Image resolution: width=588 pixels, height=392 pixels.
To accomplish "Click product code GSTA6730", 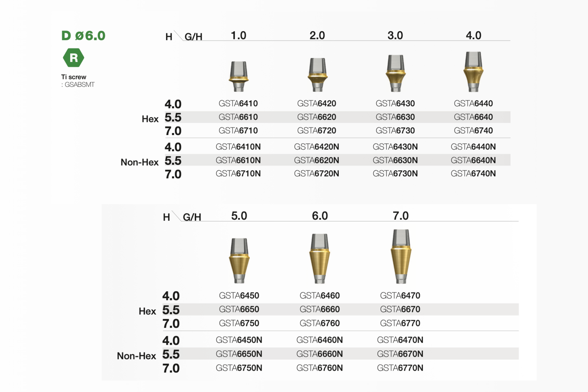I will (395, 131).
